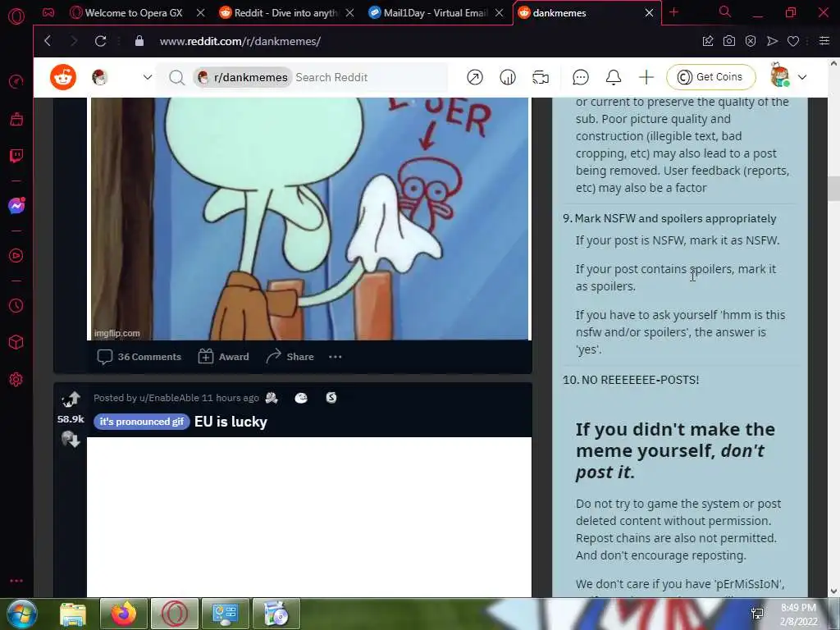Open notifications bell

point(614,77)
